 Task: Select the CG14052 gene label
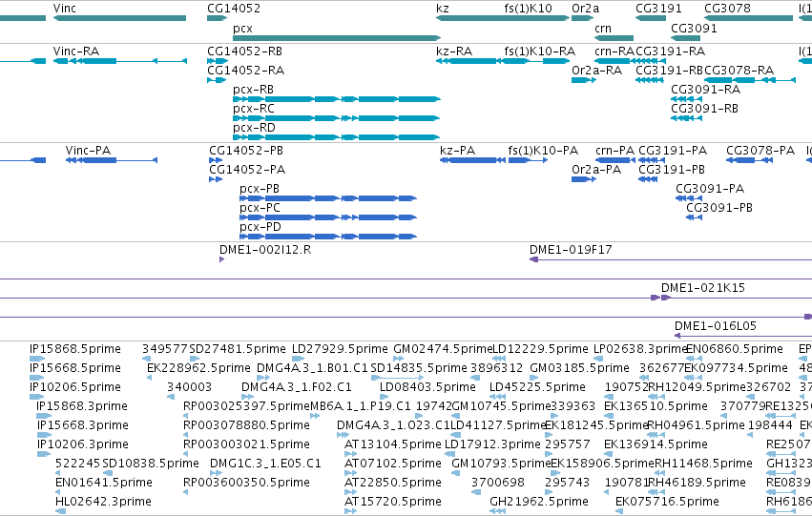(234, 9)
